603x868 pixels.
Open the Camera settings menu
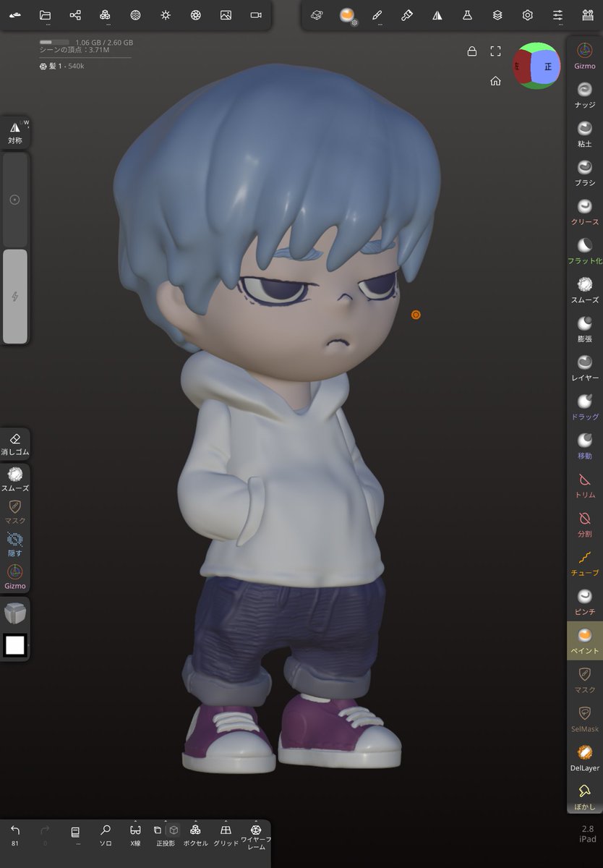coord(256,14)
